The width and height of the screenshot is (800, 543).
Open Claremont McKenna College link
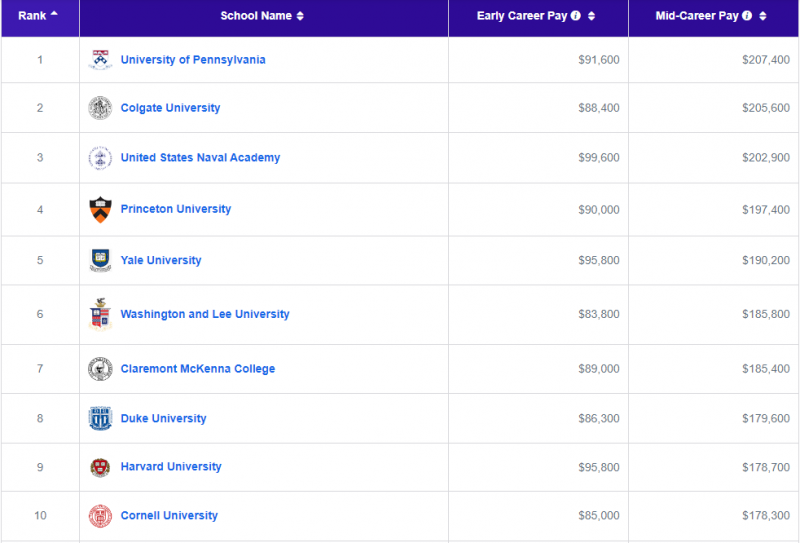[x=198, y=369]
